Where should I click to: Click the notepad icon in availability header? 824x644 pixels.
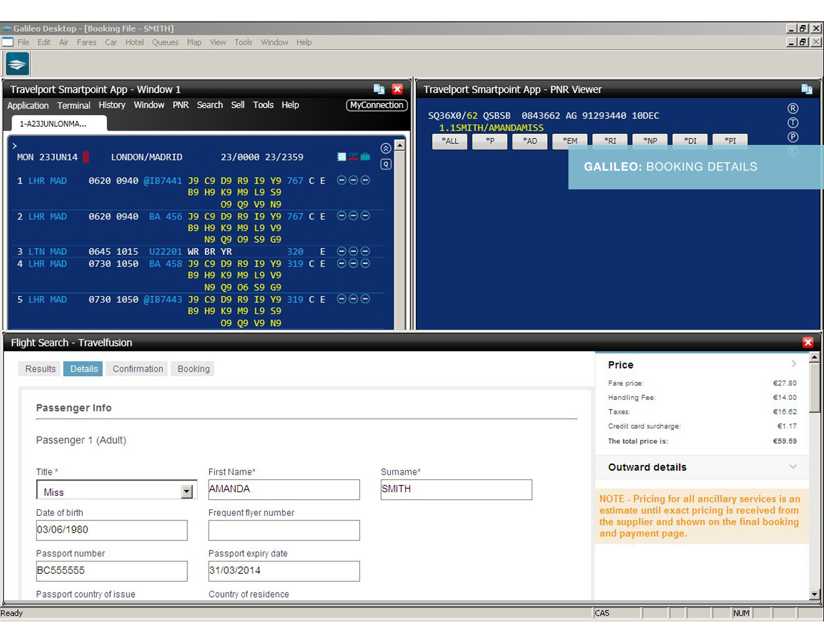342,156
